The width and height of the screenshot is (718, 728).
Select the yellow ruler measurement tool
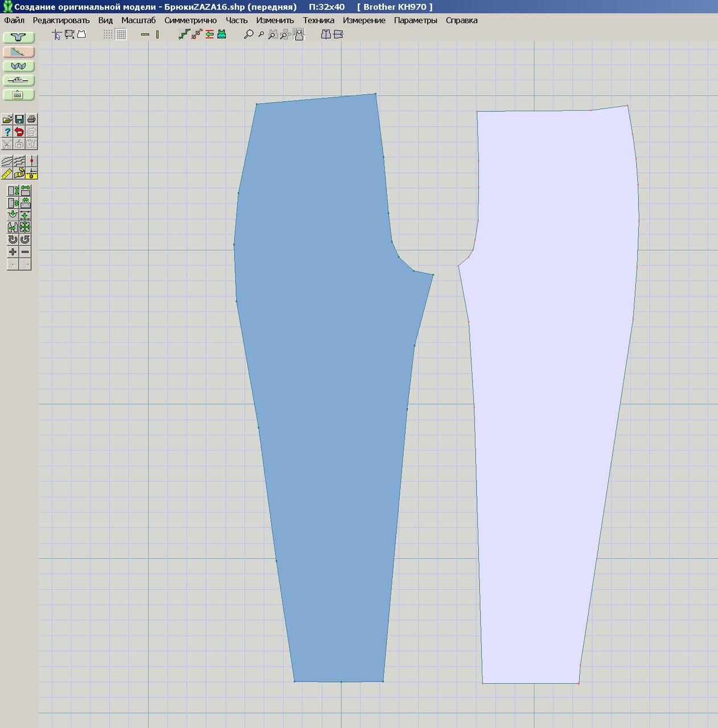tap(7, 174)
